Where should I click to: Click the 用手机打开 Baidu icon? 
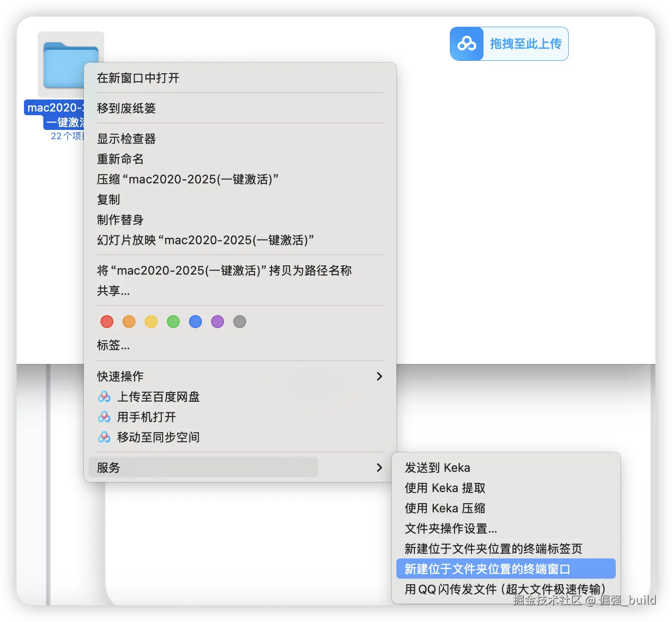click(104, 417)
